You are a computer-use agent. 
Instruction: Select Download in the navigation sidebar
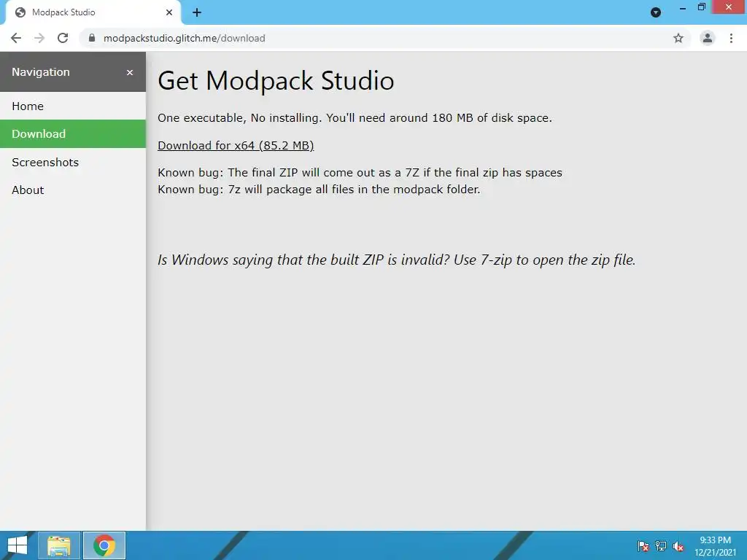pos(73,134)
